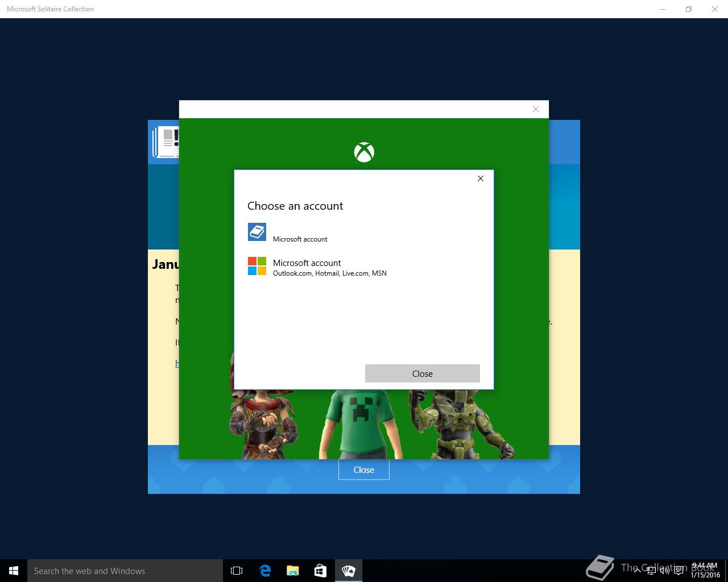Click the Minecraft Creeper shirt avatar
This screenshot has height=582, width=728.
tap(362, 424)
